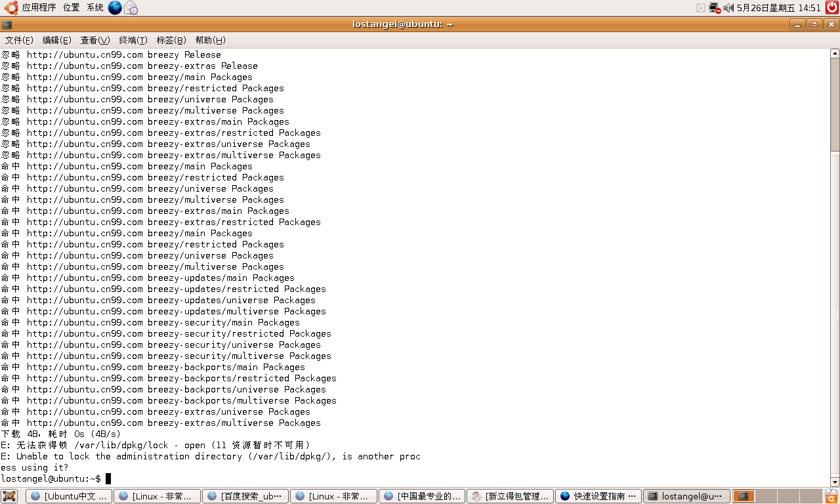
Task: Open the 编辑(E) menu in terminal
Action: [x=56, y=40]
